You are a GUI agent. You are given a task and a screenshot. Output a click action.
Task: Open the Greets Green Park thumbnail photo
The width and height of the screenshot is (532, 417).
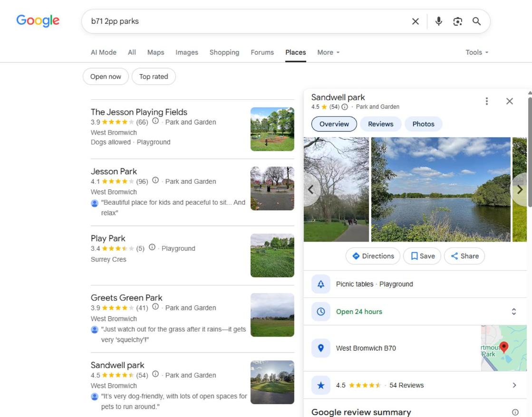[272, 315]
